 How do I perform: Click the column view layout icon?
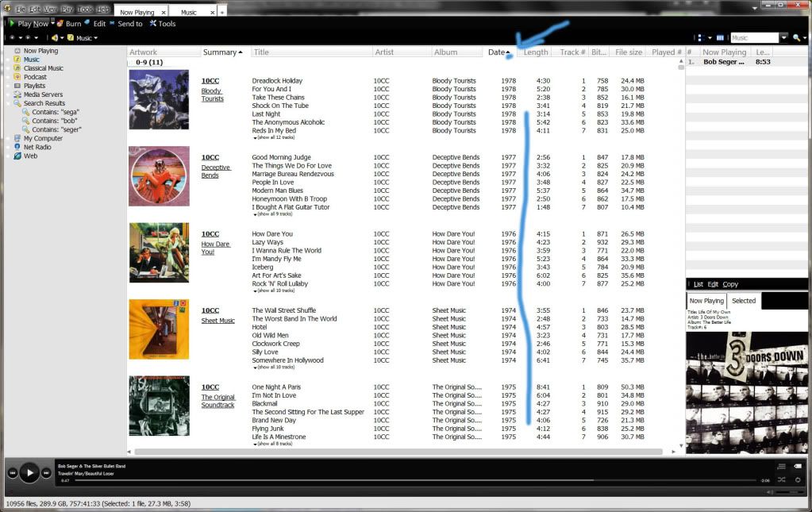(x=720, y=37)
